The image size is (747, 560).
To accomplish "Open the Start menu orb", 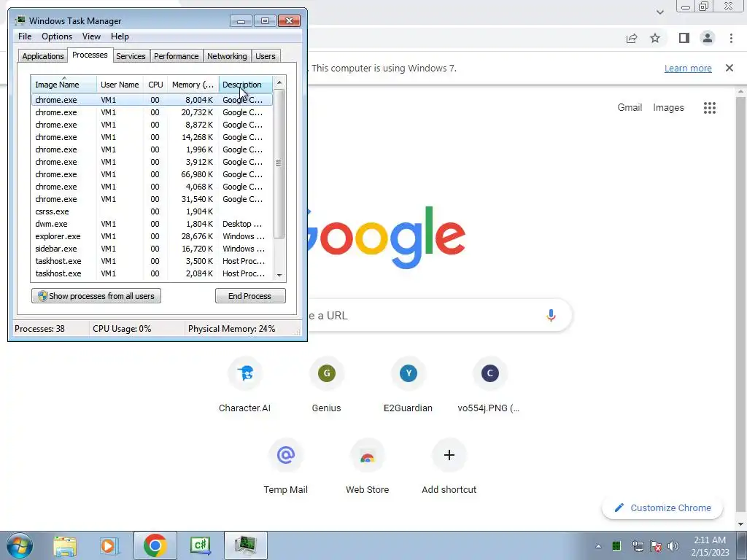I will [x=20, y=545].
